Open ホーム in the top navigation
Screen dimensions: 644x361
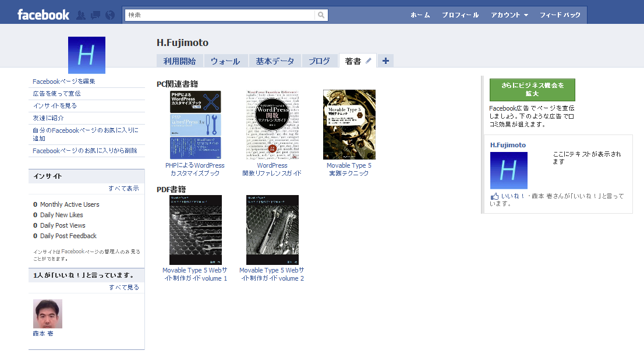pos(420,15)
